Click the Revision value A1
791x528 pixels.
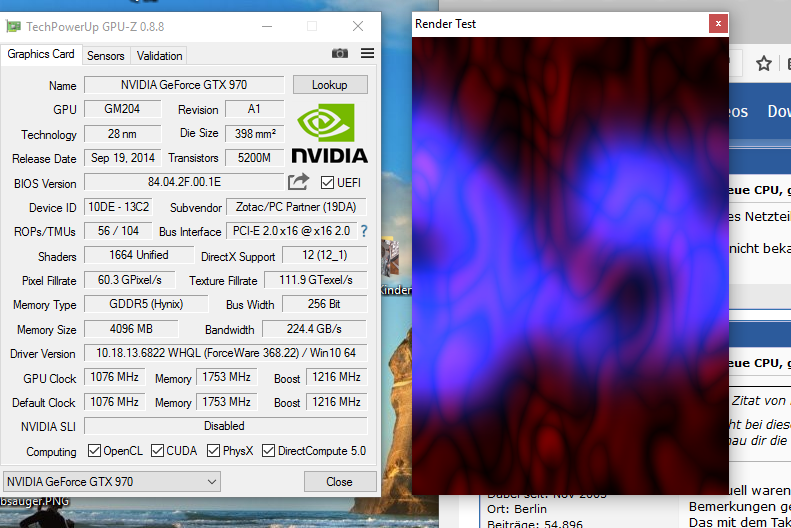tap(254, 109)
